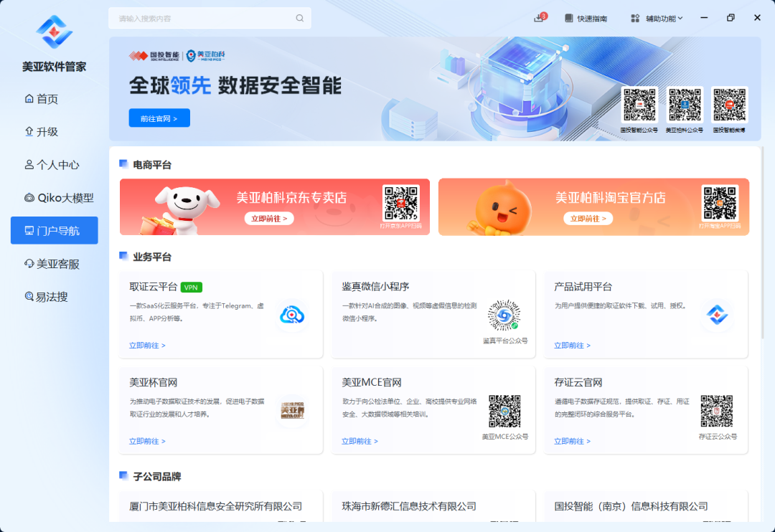The height and width of the screenshot is (532, 775).
Task: Click the 业务平台 section heading
Action: [151, 257]
